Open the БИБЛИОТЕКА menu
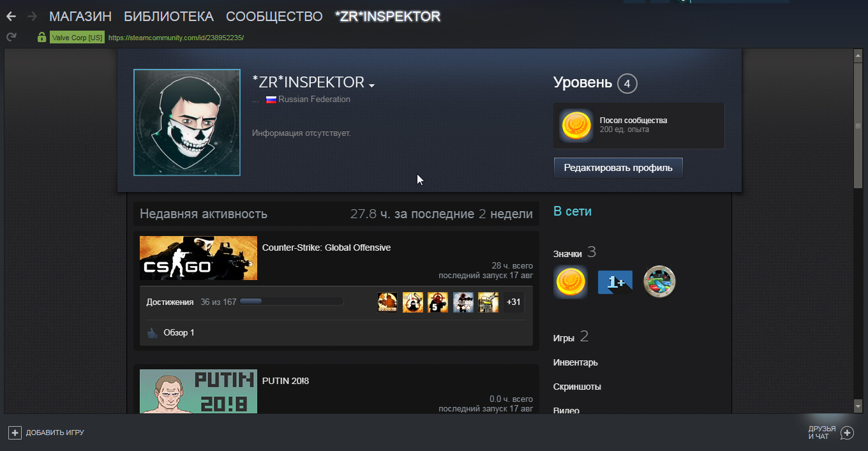 [169, 17]
